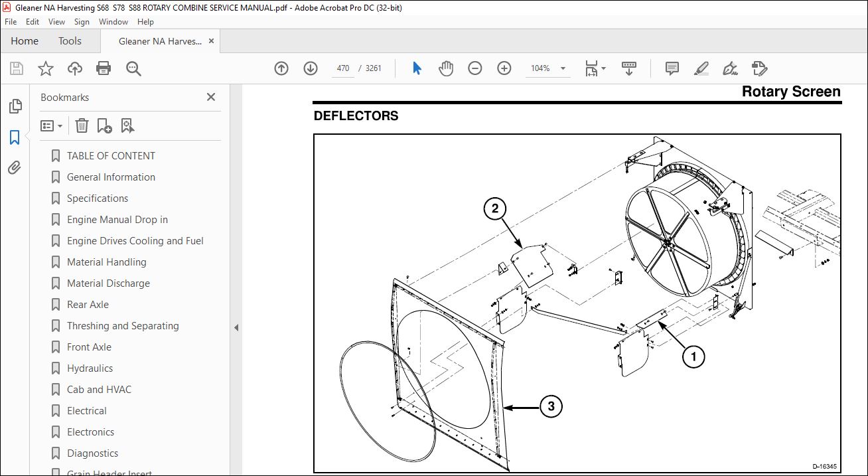Close the Bookmarks panel
Viewport: 868px width, 476px height.
tap(211, 97)
